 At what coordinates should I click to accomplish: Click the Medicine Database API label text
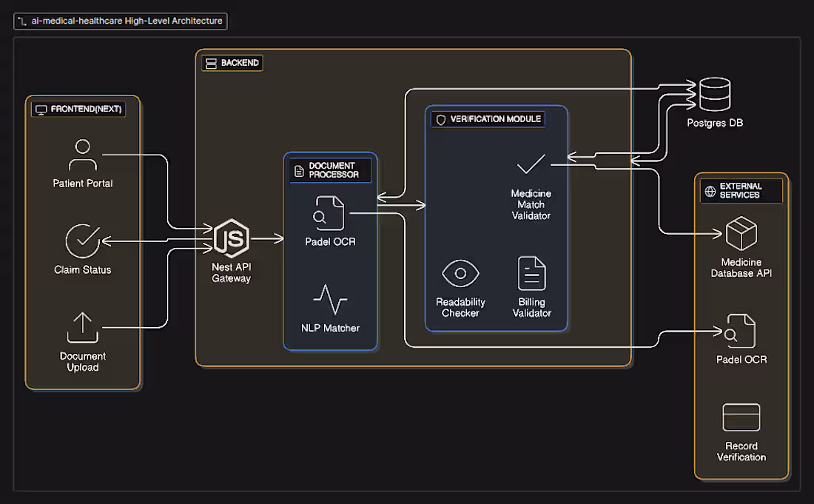tap(741, 268)
